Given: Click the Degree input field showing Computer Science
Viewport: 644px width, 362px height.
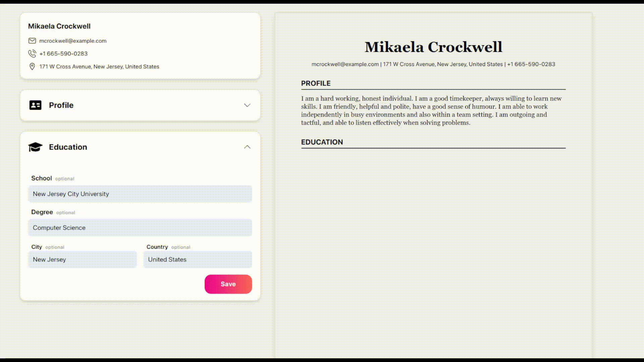Looking at the screenshot, I should tap(140, 227).
